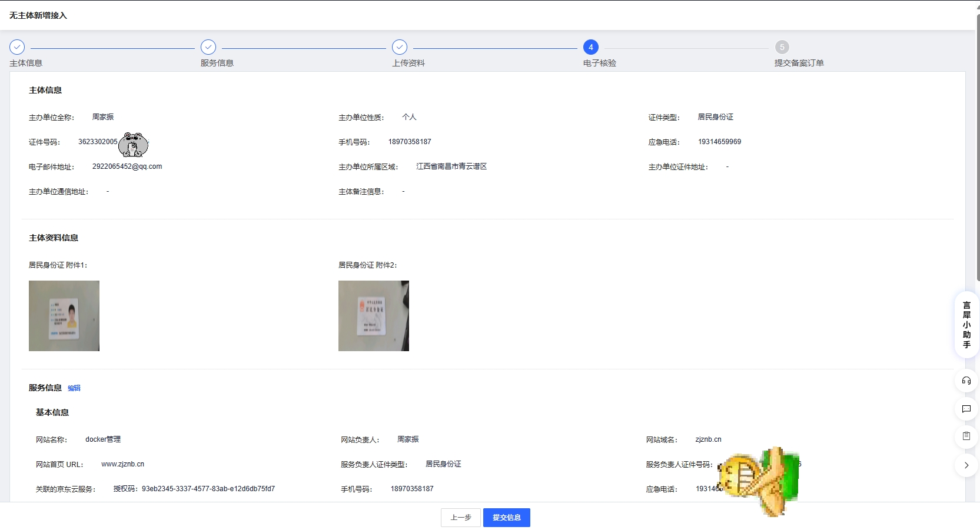980x530 pixels.
Task: Open the 言犀小助手 assistant panel
Action: (966, 325)
